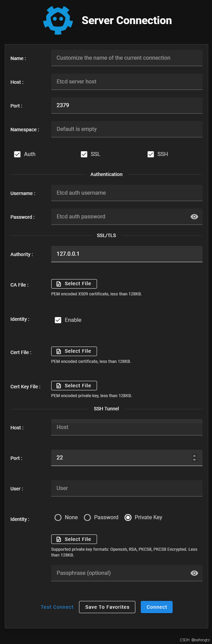This screenshot has width=212, height=644.
Task: Select the Private Key radio button
Action: point(128,518)
